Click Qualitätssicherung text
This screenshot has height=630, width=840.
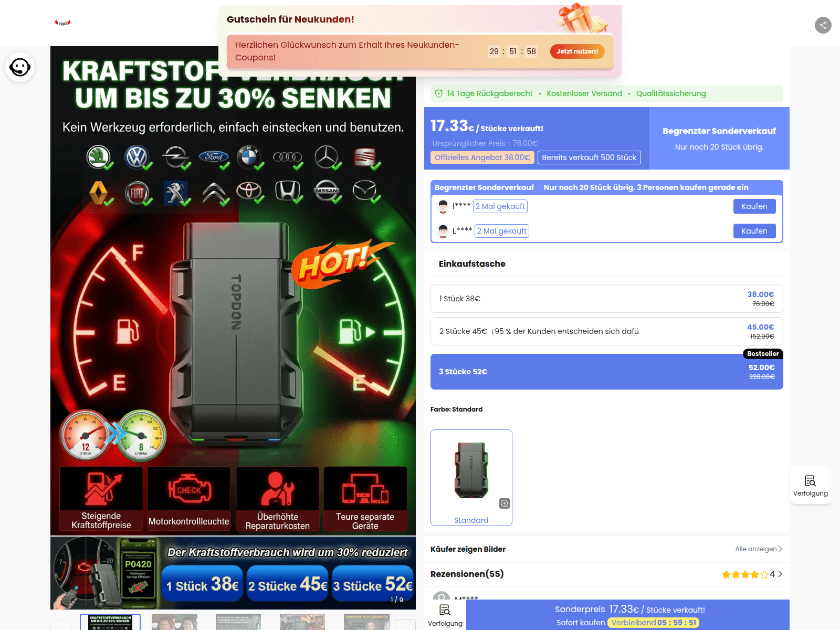(x=671, y=93)
